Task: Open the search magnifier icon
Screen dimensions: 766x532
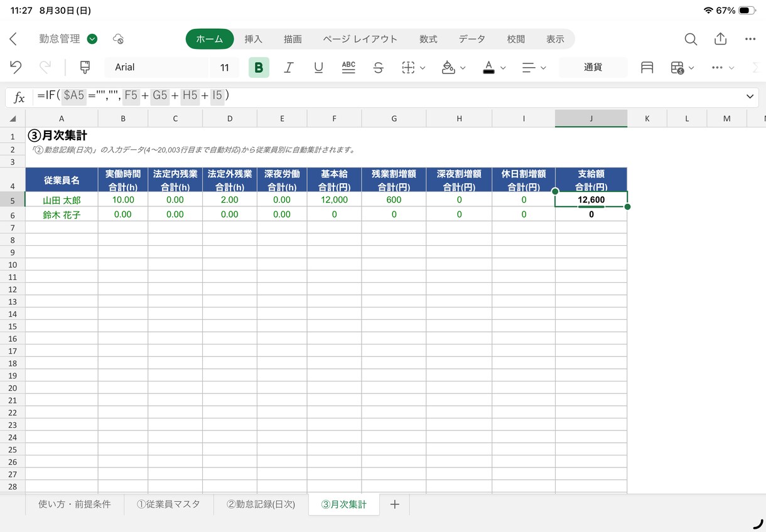Action: click(691, 39)
